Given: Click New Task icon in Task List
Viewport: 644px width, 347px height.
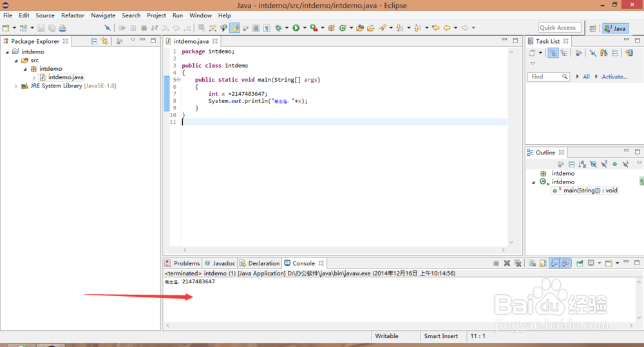Looking at the screenshot, I should (533, 53).
